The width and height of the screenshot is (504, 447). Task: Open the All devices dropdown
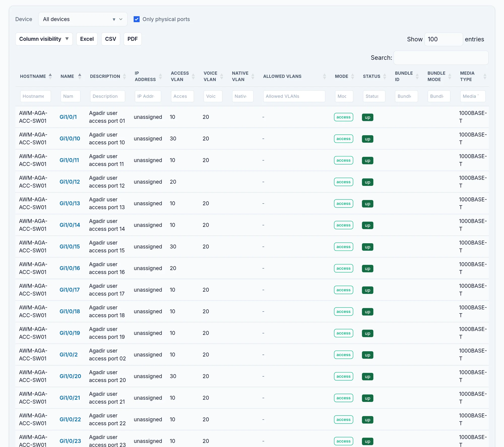click(83, 19)
